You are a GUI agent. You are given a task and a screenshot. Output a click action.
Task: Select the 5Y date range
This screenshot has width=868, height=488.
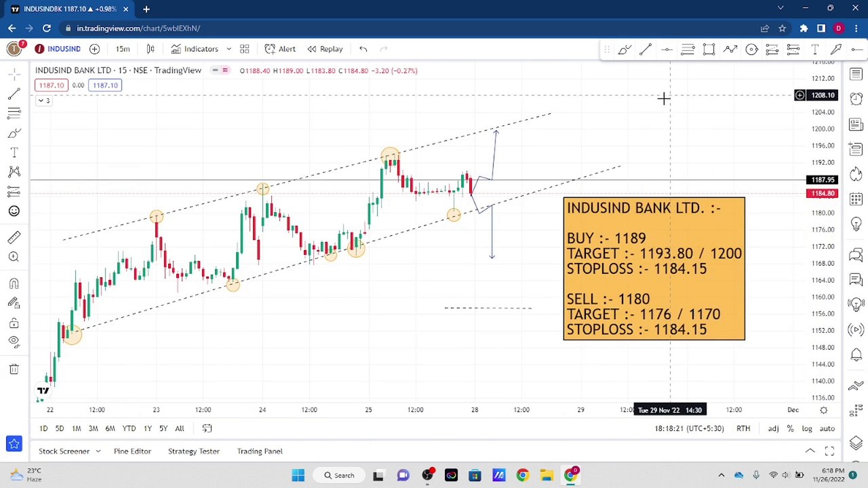(163, 428)
